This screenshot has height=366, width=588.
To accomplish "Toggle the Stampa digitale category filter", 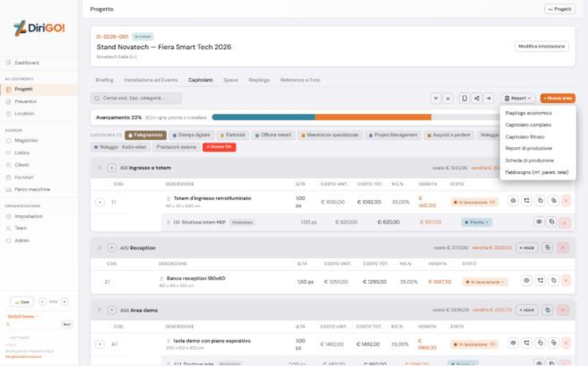I will click(x=191, y=135).
